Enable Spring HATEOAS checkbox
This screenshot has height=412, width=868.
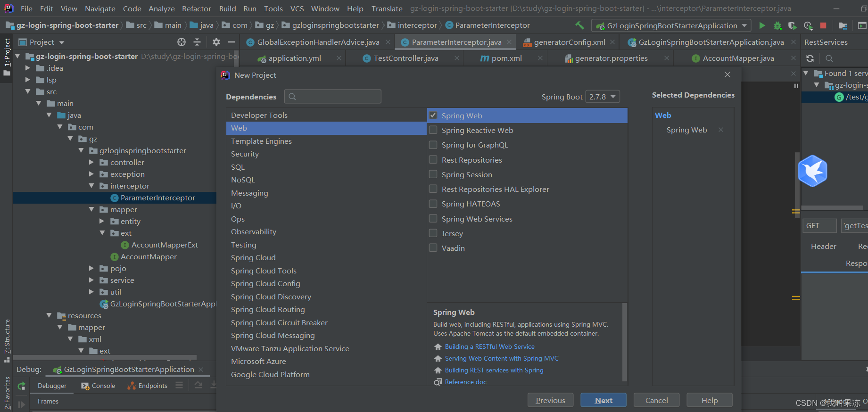(x=433, y=203)
